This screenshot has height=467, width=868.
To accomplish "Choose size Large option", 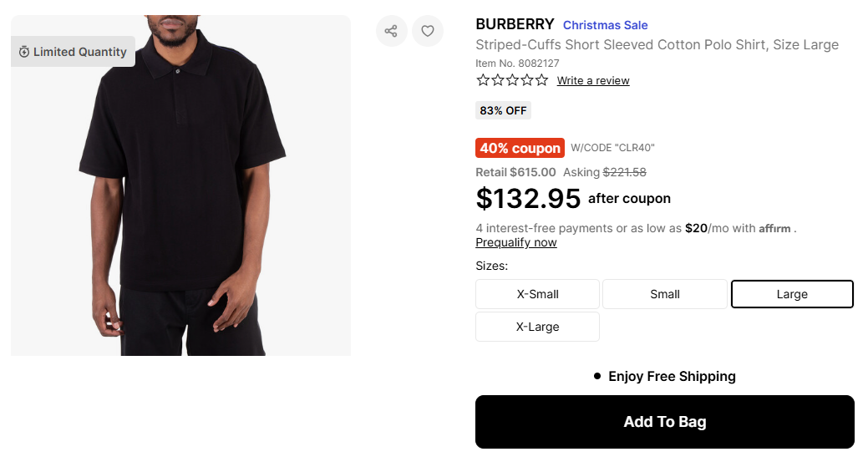I will pos(792,294).
